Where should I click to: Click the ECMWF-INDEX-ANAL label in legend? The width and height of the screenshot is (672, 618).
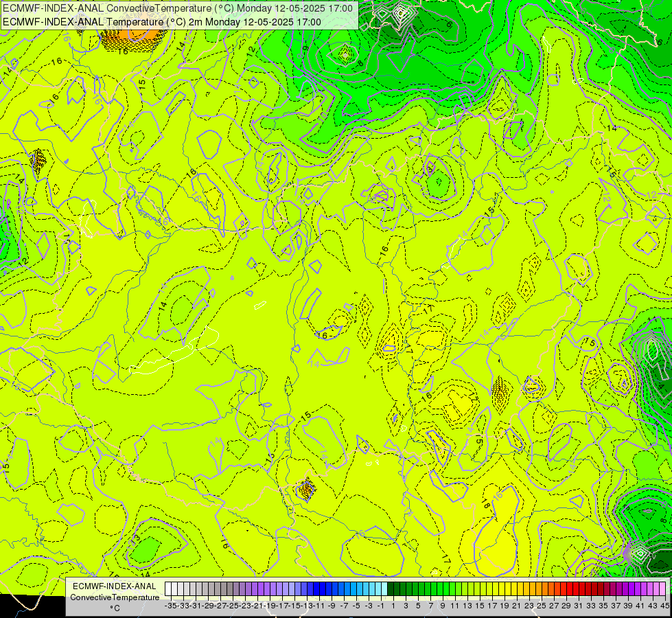[115, 586]
